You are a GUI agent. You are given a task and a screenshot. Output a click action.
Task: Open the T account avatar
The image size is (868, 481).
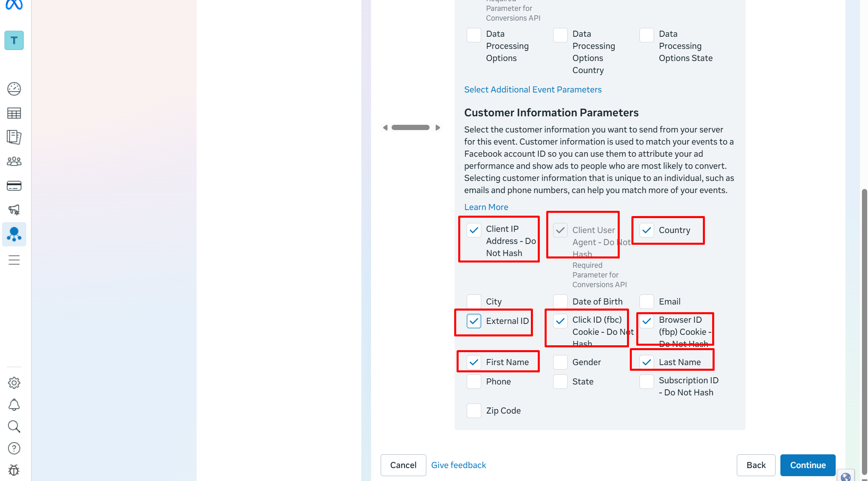pos(14,40)
